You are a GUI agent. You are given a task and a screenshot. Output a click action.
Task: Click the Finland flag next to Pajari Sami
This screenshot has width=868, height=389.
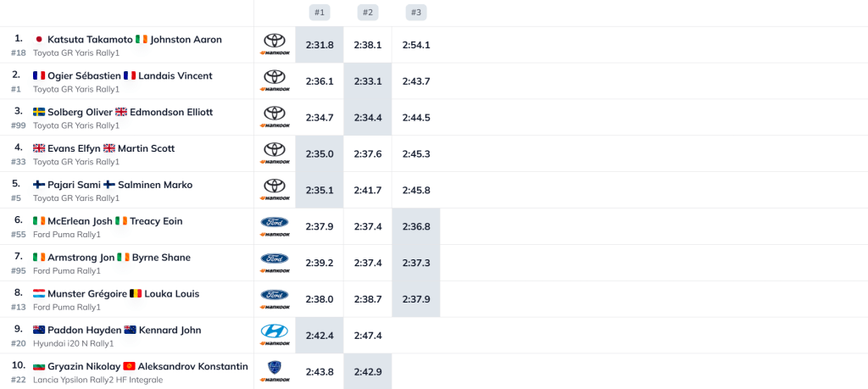pos(39,185)
